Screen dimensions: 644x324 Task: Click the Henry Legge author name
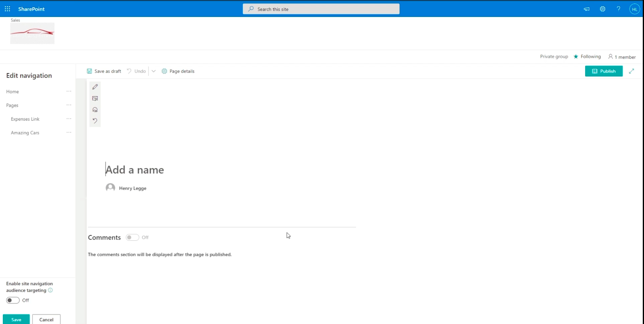click(x=132, y=188)
